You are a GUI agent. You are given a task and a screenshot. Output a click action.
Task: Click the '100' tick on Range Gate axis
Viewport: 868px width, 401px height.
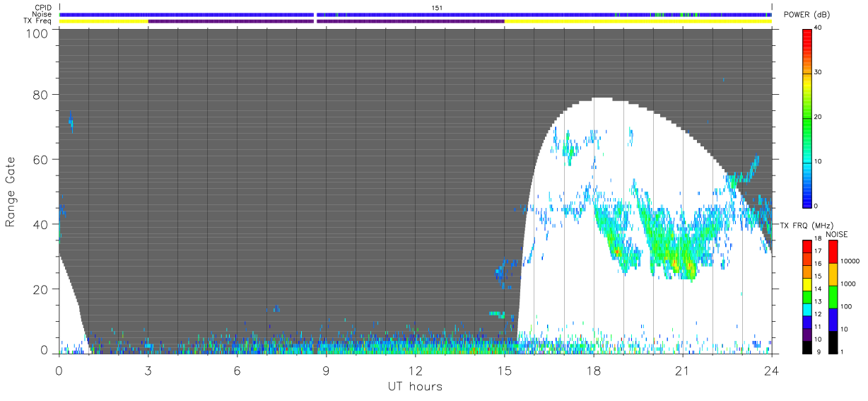click(x=38, y=33)
